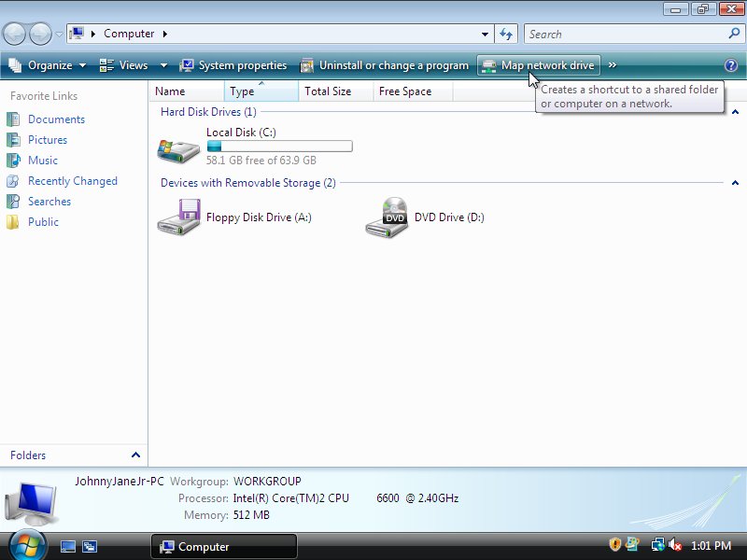
Task: Click Uninstall or change a program
Action: 384,65
